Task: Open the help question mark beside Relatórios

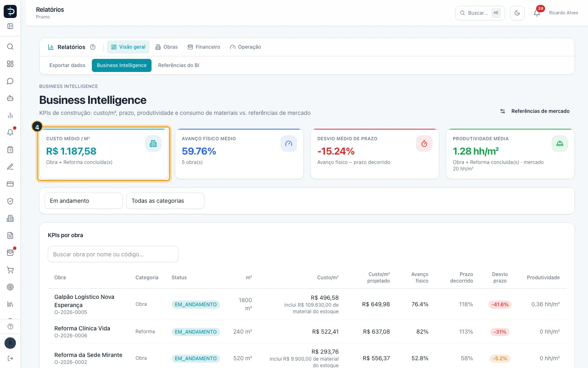Action: click(x=93, y=47)
